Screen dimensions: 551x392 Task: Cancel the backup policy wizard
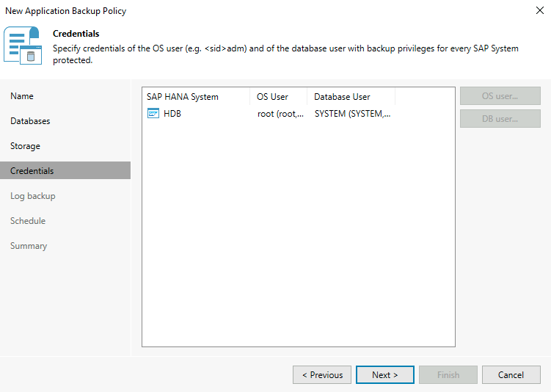click(511, 375)
